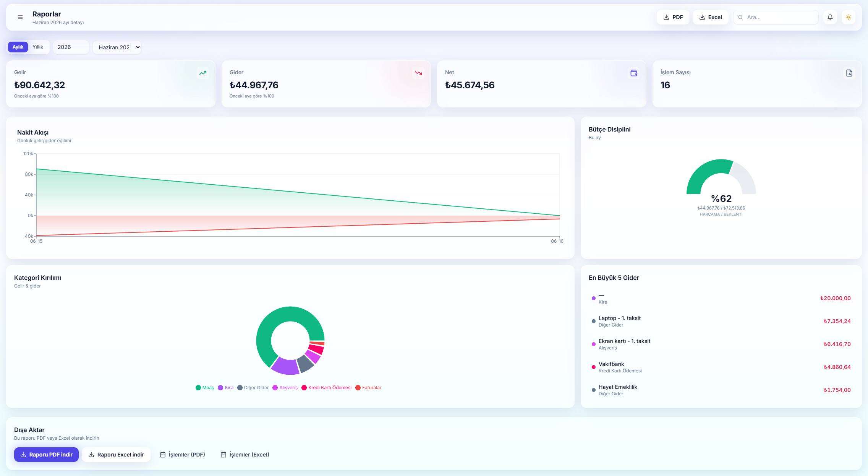Image resolution: width=868 pixels, height=476 pixels.
Task: Select the Ekran kartı - 1. taksit expense
Action: [x=721, y=344]
